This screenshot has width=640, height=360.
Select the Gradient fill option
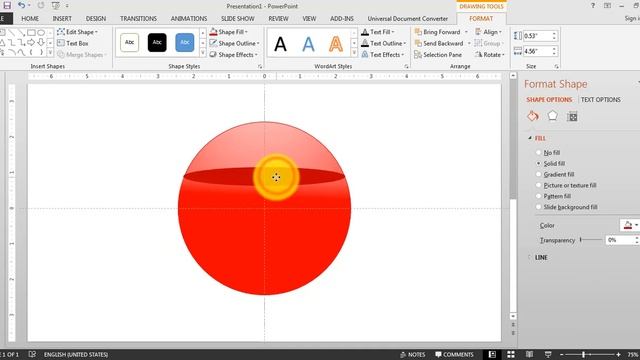click(555, 175)
